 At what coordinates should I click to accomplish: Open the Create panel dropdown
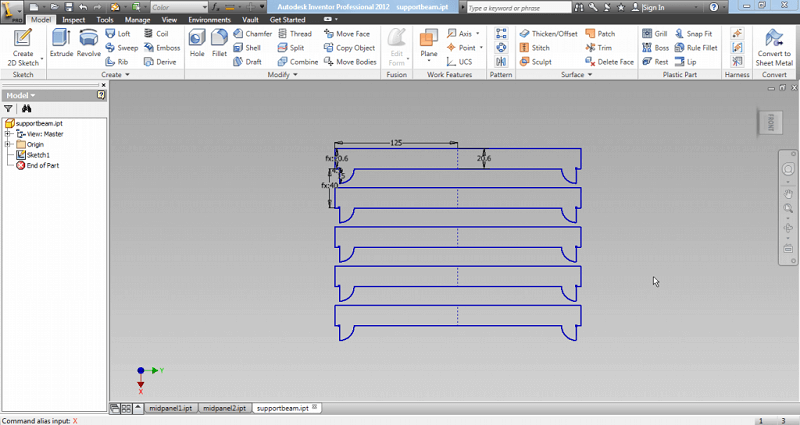point(115,74)
